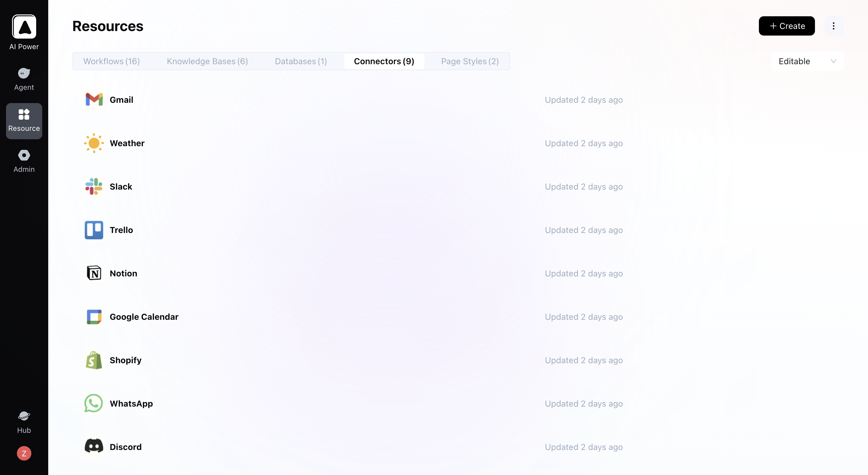Open the Notion connector row

tap(123, 273)
